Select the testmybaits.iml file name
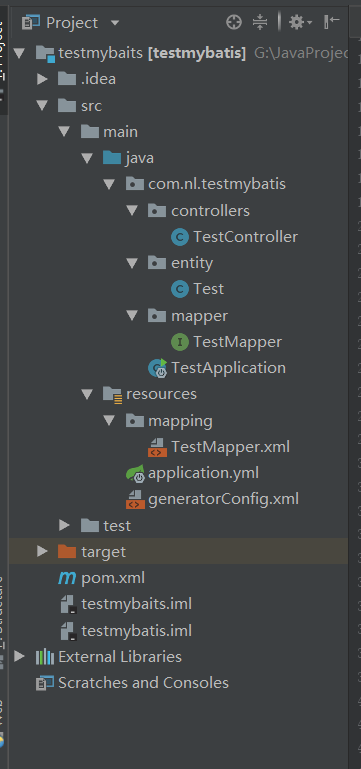The width and height of the screenshot is (361, 769). coord(136,604)
